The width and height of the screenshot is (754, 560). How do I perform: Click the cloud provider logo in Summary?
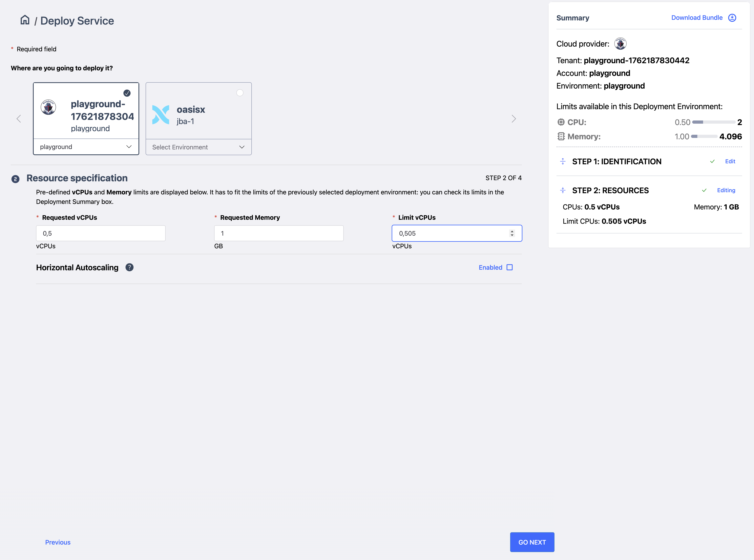pyautogui.click(x=620, y=44)
